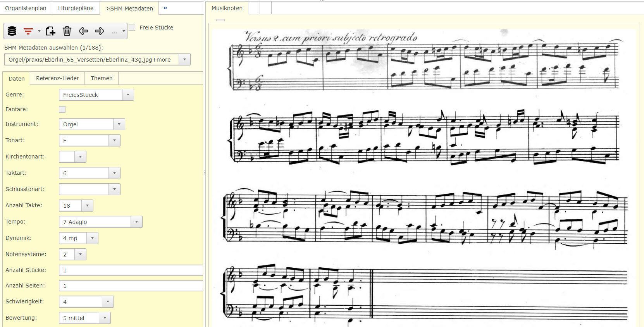Viewport: 644px width, 327px height.
Task: Open the Referenz-Lieder sub-tab
Action: point(57,78)
